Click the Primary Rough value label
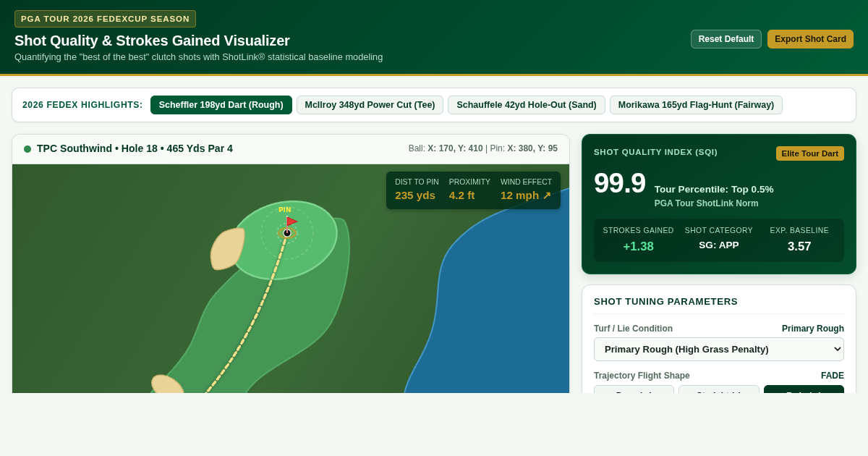Image resolution: width=868 pixels, height=456 pixels. 813,329
